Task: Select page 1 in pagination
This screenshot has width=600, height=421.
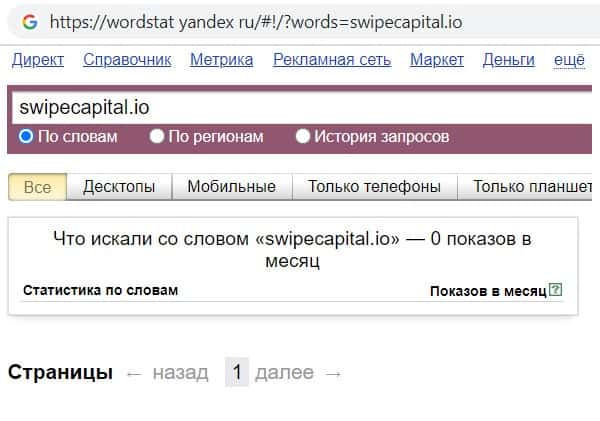Action: pos(237,372)
